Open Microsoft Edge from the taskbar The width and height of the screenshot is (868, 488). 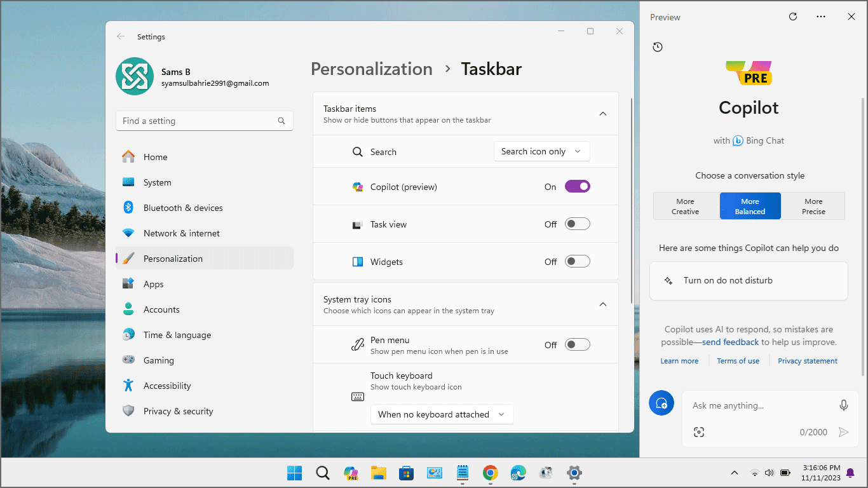coord(518,473)
